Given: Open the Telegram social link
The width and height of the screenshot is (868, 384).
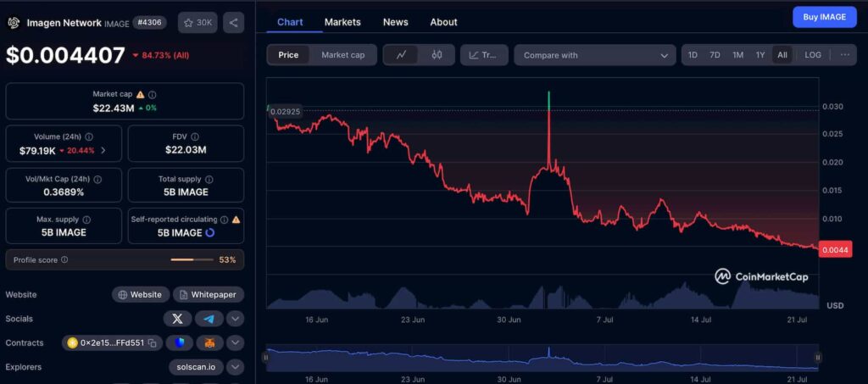Looking at the screenshot, I should point(209,319).
